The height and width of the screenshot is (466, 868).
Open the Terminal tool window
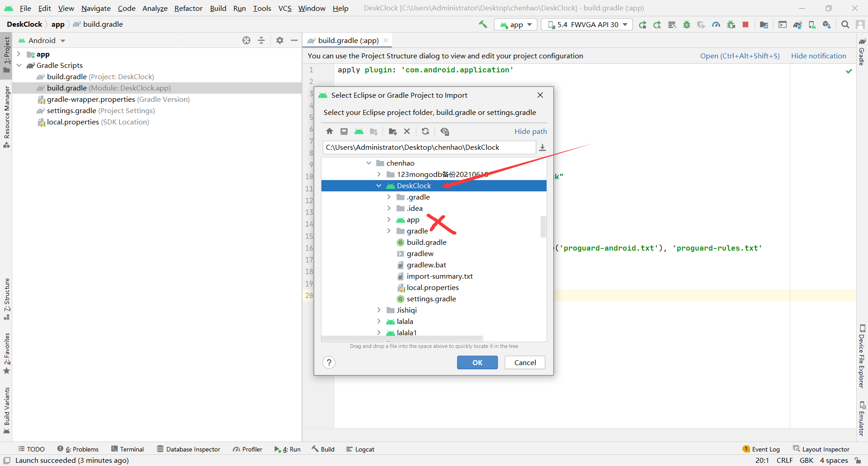pyautogui.click(x=127, y=449)
